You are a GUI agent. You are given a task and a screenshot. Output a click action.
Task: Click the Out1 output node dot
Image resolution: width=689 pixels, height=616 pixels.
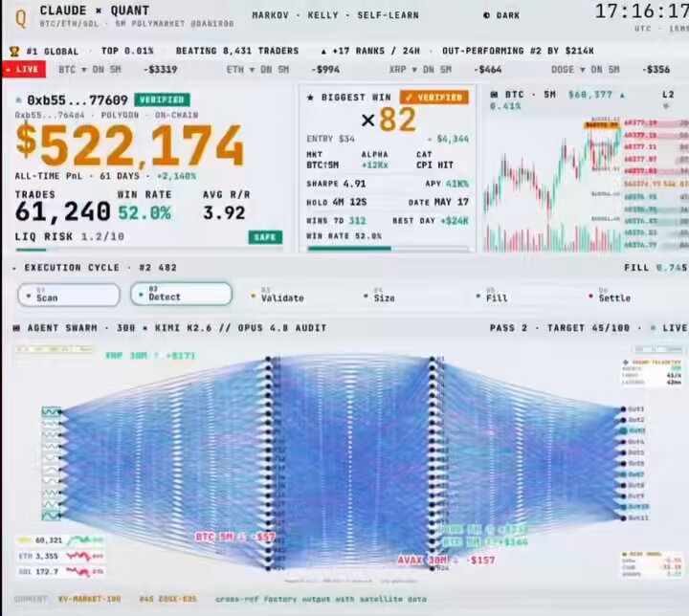click(x=623, y=409)
